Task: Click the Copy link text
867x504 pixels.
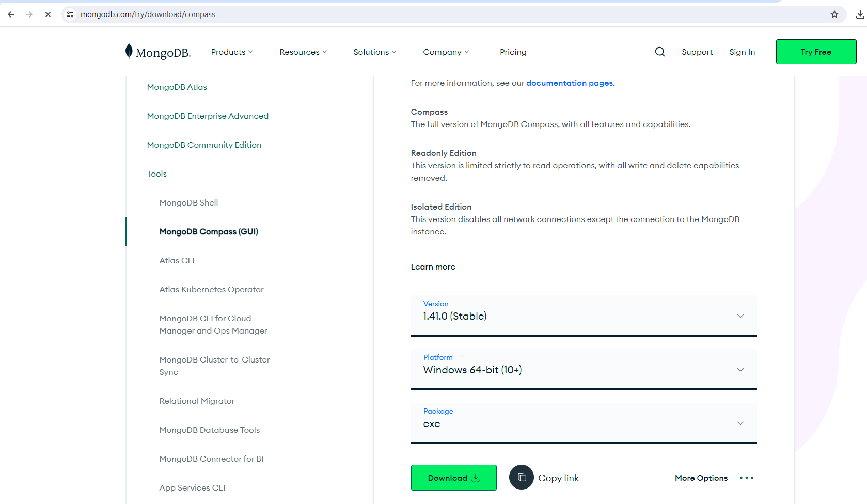Action: click(559, 478)
